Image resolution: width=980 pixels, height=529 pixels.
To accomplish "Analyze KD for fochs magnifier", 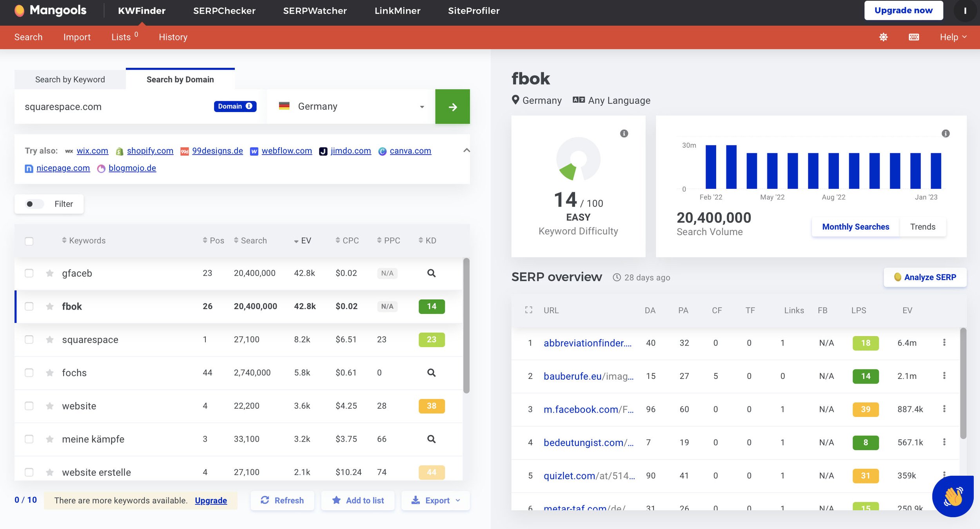I will click(x=431, y=373).
